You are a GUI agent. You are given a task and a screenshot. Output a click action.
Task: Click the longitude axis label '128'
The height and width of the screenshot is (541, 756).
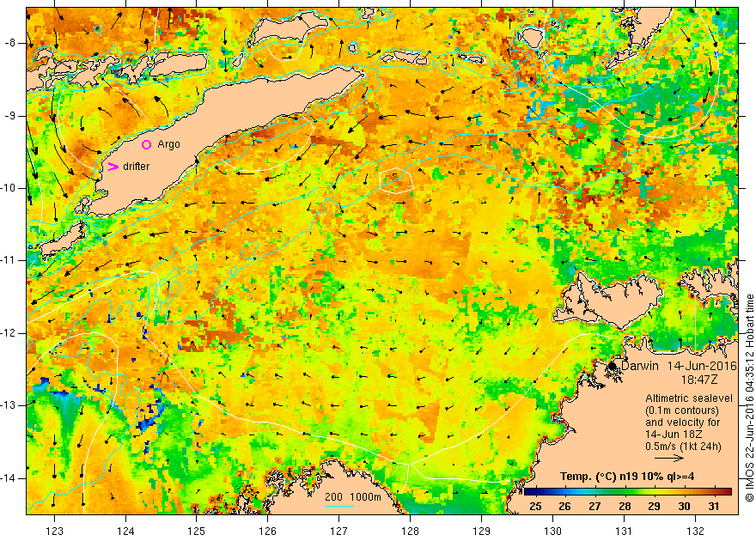point(411,532)
